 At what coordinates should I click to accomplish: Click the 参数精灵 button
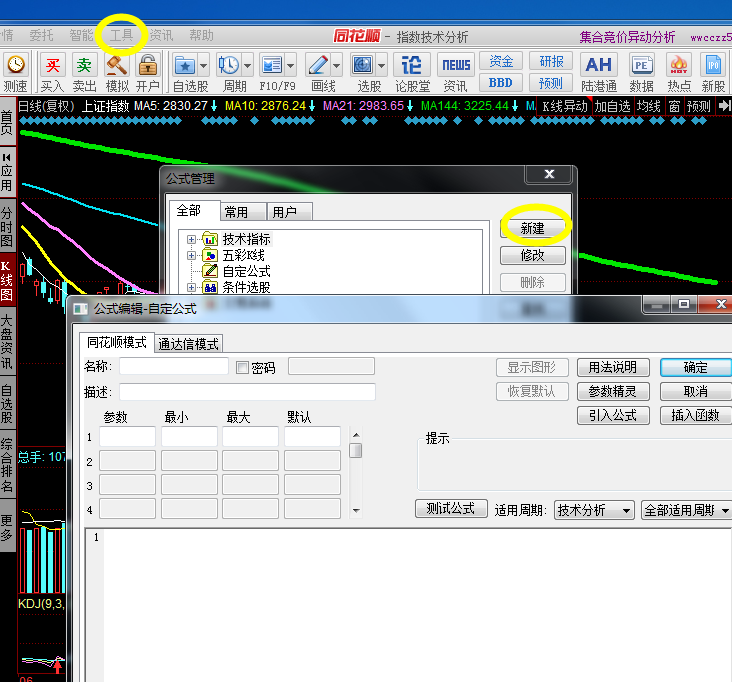(x=613, y=391)
